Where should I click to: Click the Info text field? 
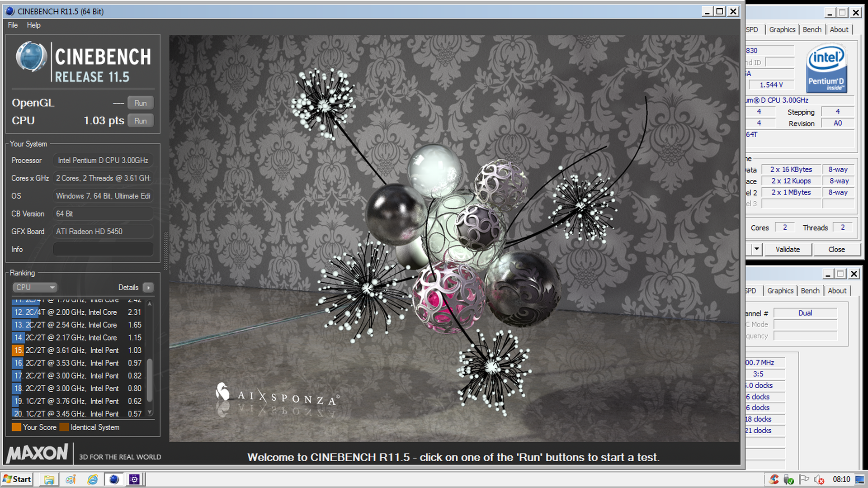tap(103, 249)
